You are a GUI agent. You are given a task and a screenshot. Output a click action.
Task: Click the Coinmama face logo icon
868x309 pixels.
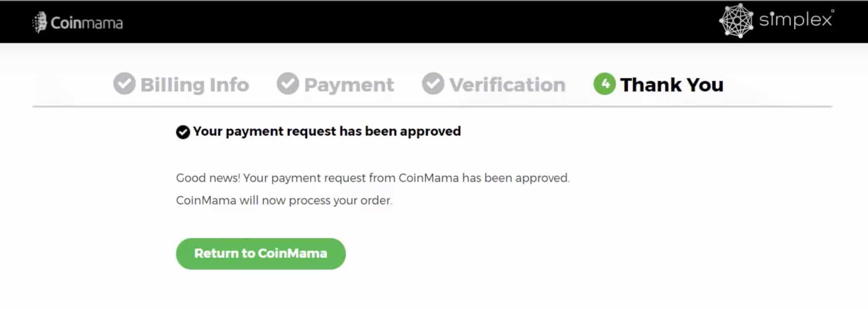39,22
